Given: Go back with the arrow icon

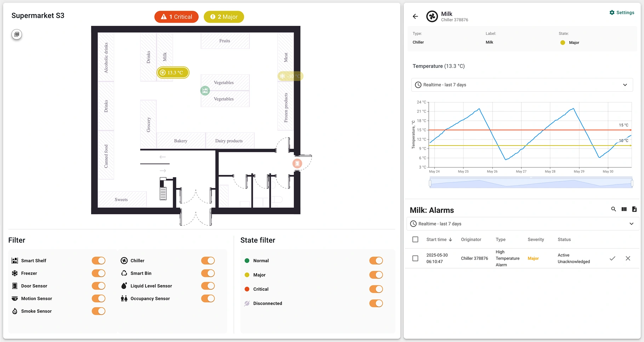Looking at the screenshot, I should point(415,16).
